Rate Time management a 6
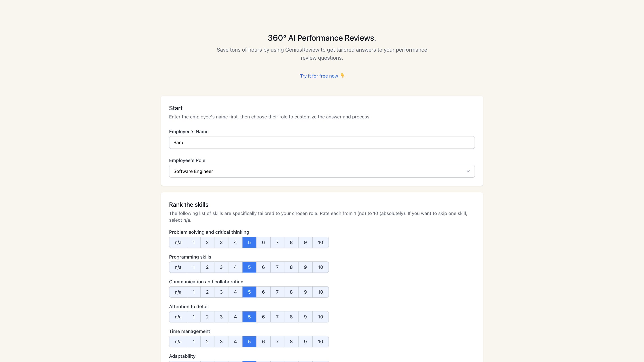The image size is (644, 362). click(x=263, y=341)
